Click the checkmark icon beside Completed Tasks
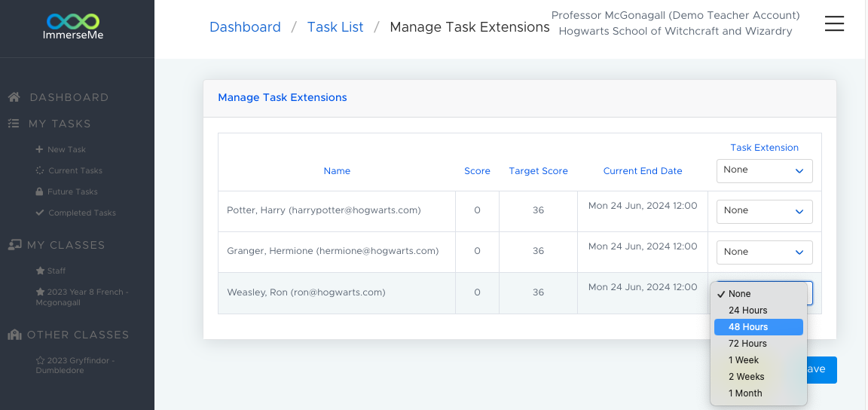The image size is (868, 410). click(x=39, y=213)
